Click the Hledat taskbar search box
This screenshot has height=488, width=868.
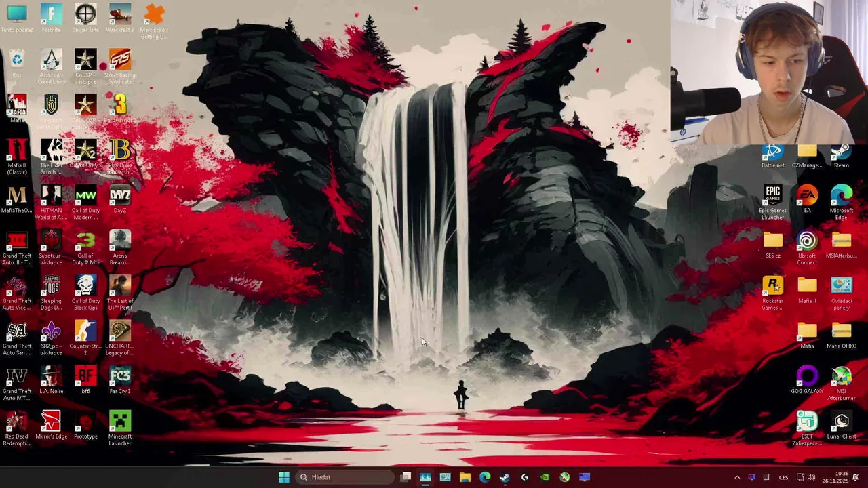(x=344, y=477)
